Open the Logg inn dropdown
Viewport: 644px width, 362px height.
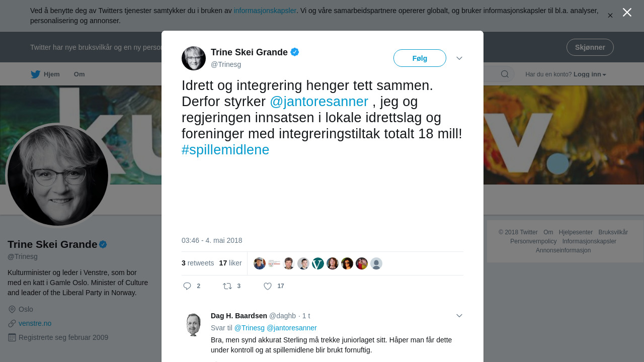pyautogui.click(x=590, y=74)
